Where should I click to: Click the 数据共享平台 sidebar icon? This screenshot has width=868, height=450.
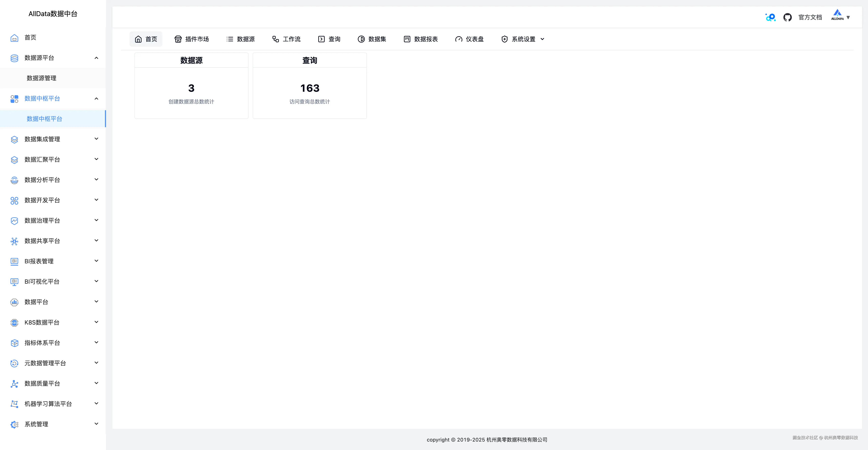pyautogui.click(x=14, y=241)
